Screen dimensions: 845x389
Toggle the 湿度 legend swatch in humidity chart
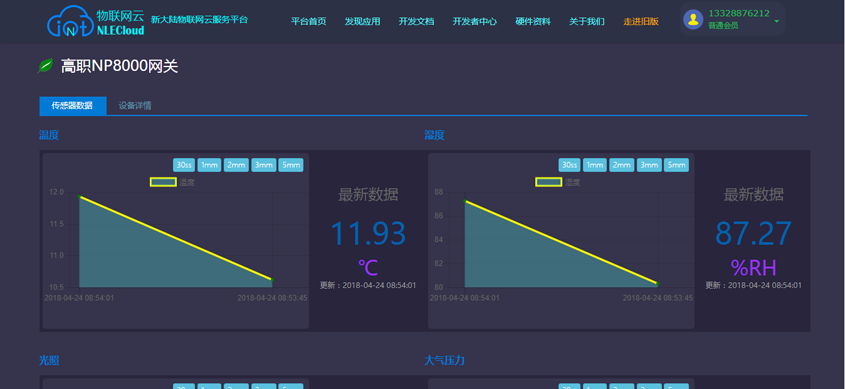coord(549,182)
